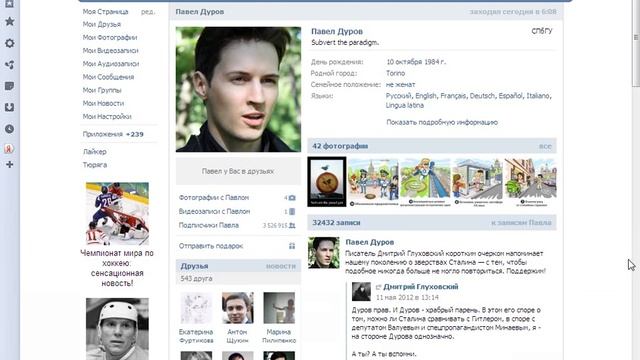This screenshot has width=640, height=360.
Task: Open the history clock icon in sidebar
Action: [9, 129]
